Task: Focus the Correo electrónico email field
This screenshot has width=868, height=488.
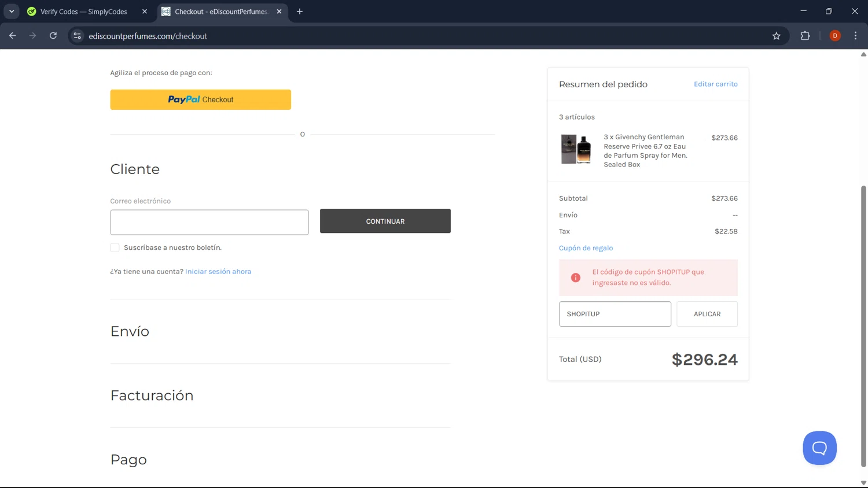Action: [209, 222]
